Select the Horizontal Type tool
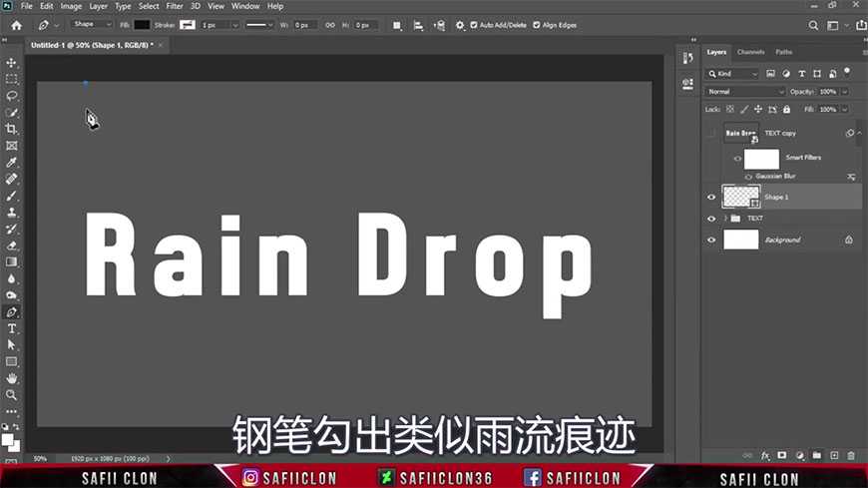 pyautogui.click(x=11, y=328)
